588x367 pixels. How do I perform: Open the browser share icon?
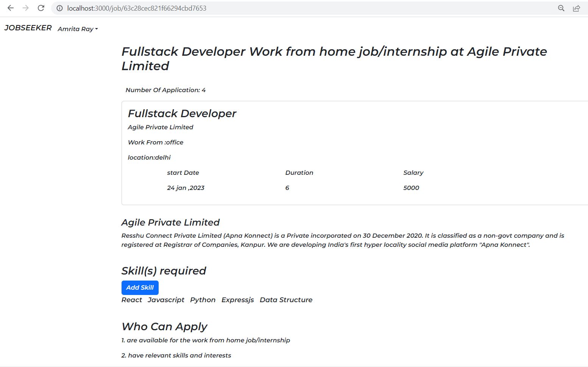[x=576, y=8]
